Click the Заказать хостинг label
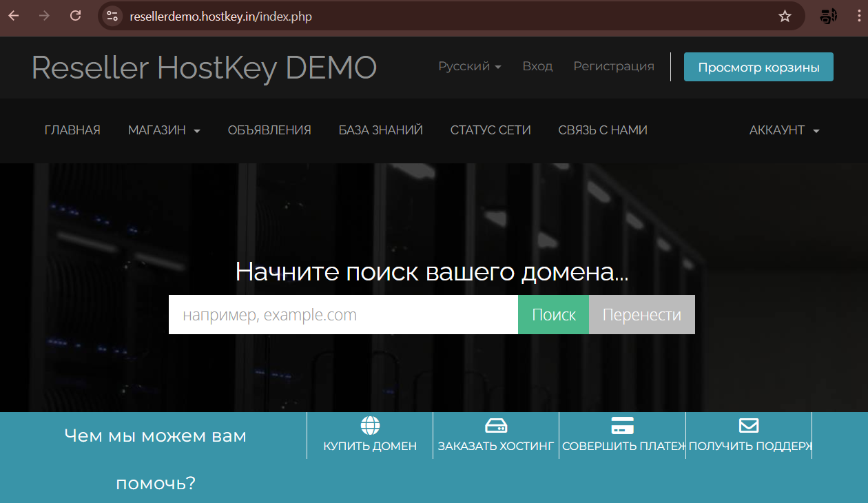Screen dimensions: 868x503 click(x=496, y=446)
